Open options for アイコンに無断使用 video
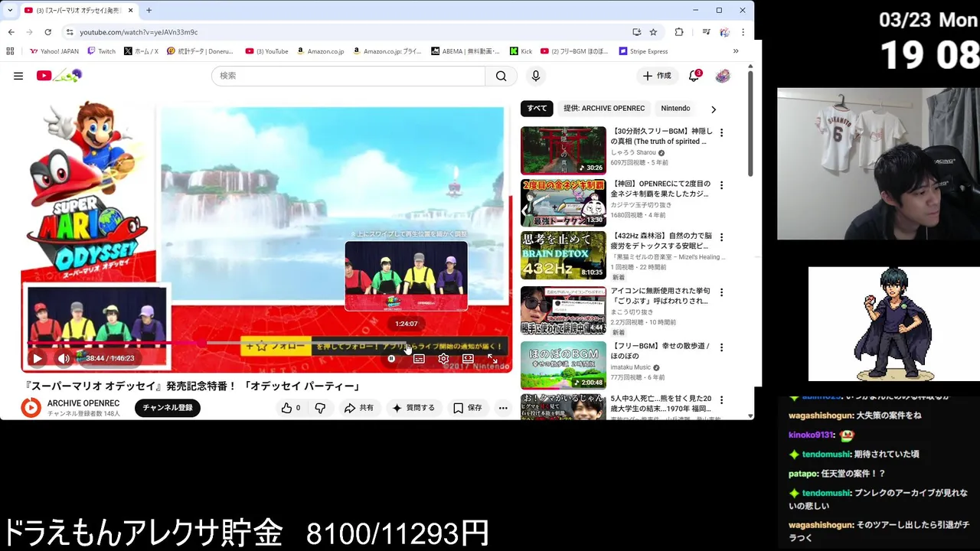The height and width of the screenshot is (551, 980). (x=721, y=292)
